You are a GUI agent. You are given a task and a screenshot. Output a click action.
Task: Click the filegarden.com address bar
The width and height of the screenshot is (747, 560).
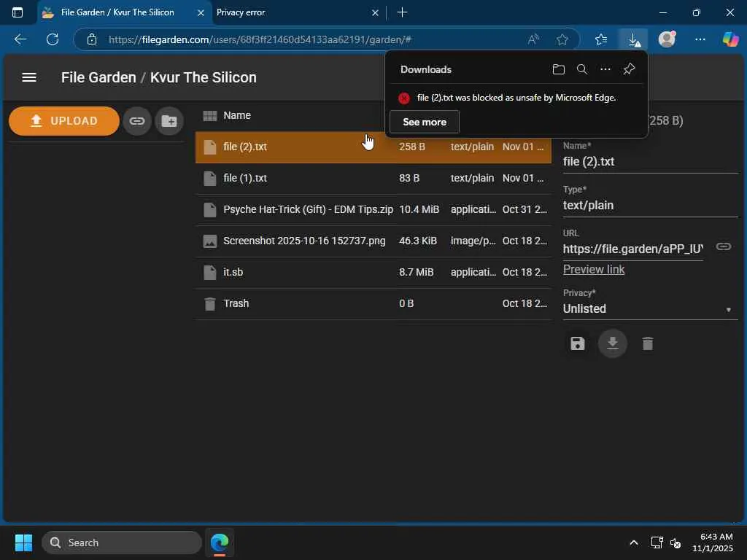point(260,39)
